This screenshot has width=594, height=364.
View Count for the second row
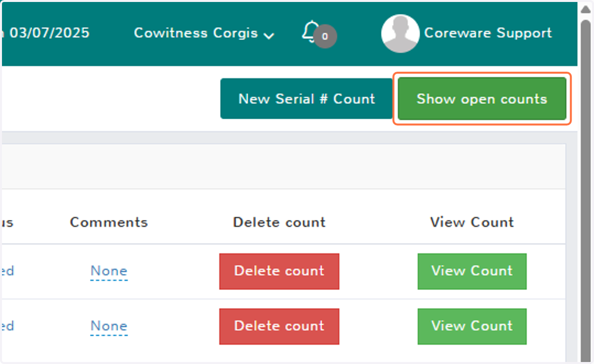click(x=472, y=326)
